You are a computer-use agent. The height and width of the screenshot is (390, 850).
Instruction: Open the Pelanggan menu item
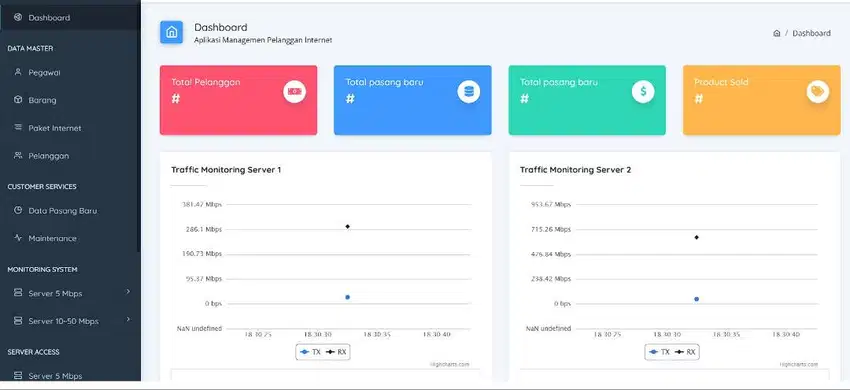70,156
